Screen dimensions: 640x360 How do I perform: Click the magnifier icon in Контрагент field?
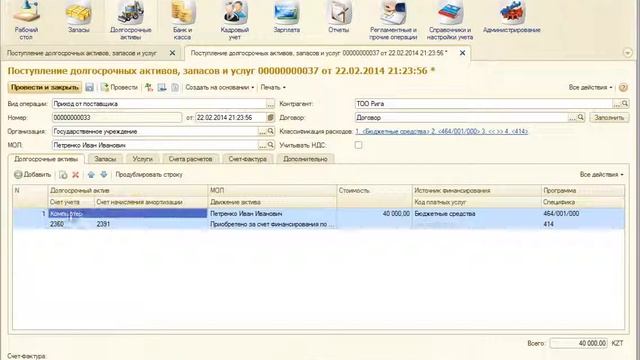pyautogui.click(x=624, y=104)
